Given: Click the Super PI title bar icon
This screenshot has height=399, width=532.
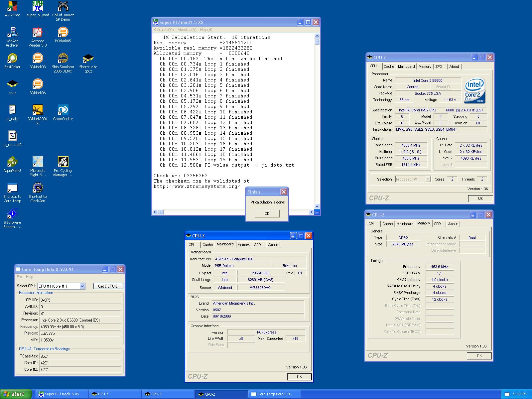Looking at the screenshot, I should pyautogui.click(x=155, y=22).
